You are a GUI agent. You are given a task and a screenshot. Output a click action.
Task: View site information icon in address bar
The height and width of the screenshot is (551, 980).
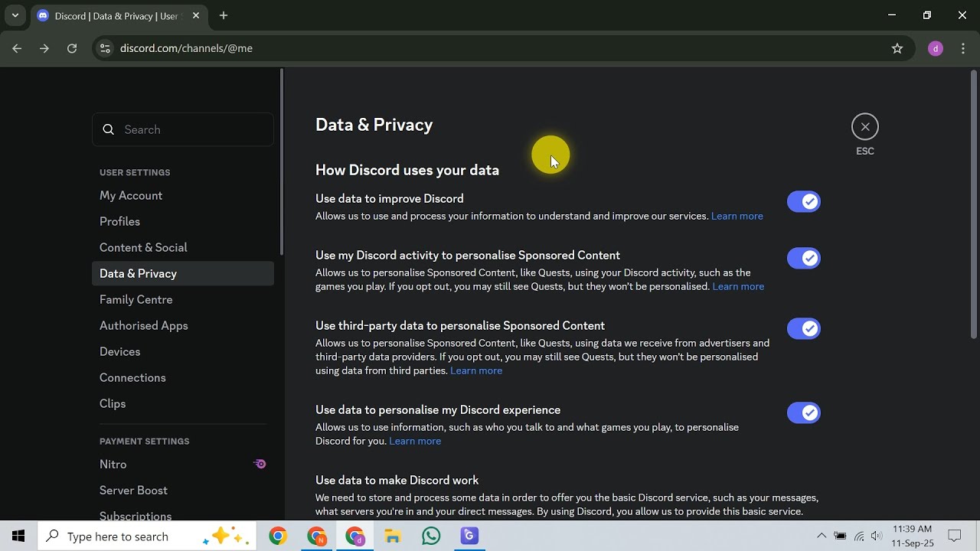(106, 48)
